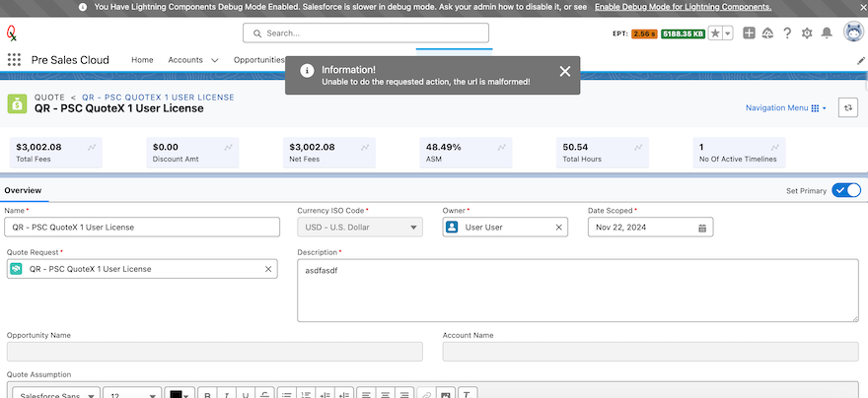Click the 48.49% ASM value

coord(444,147)
